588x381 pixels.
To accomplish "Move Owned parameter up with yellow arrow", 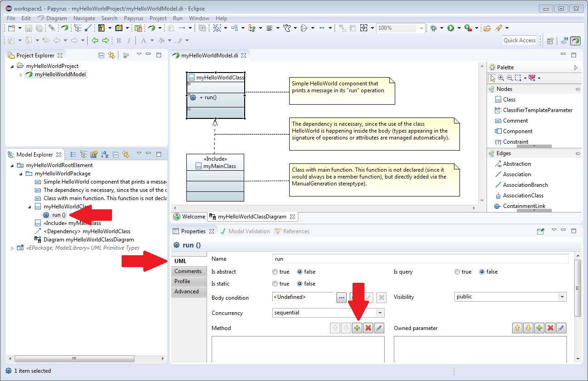I will click(x=517, y=328).
